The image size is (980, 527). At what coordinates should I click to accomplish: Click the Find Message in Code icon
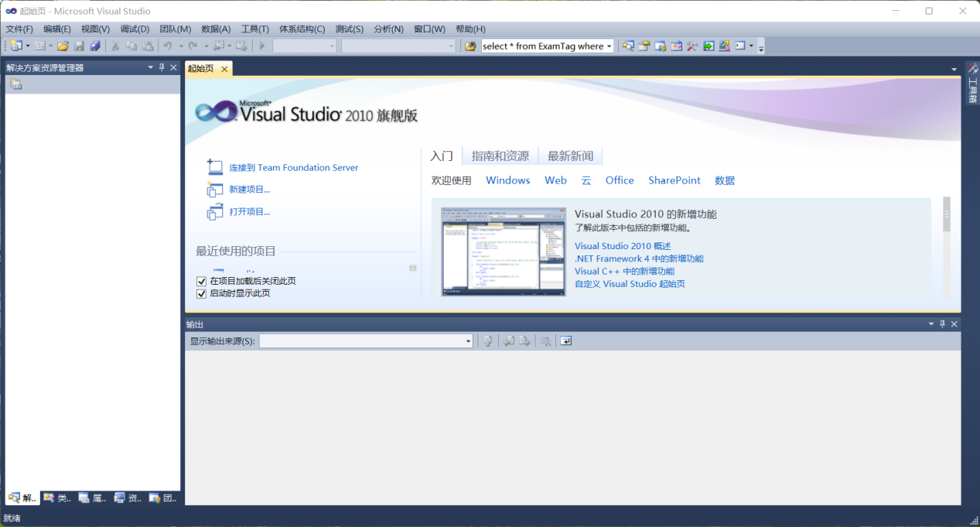[487, 340]
